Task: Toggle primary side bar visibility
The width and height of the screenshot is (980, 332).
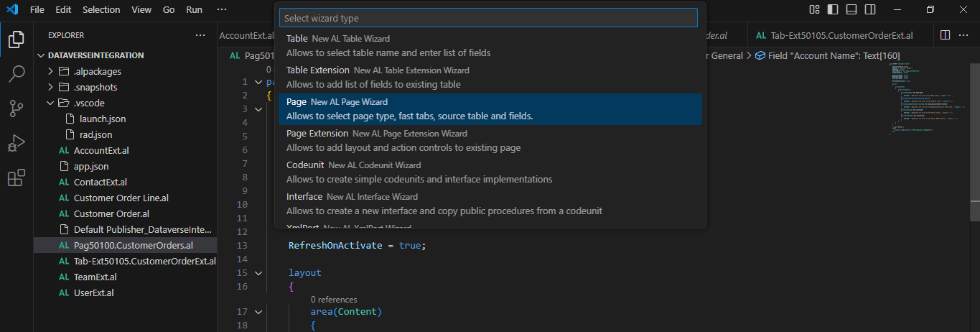Action: pos(833,10)
